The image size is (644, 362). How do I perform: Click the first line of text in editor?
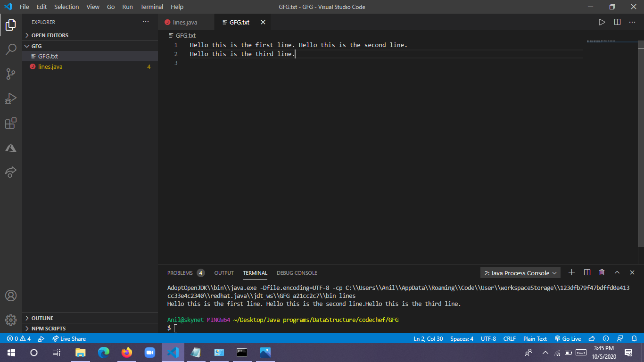click(x=298, y=45)
